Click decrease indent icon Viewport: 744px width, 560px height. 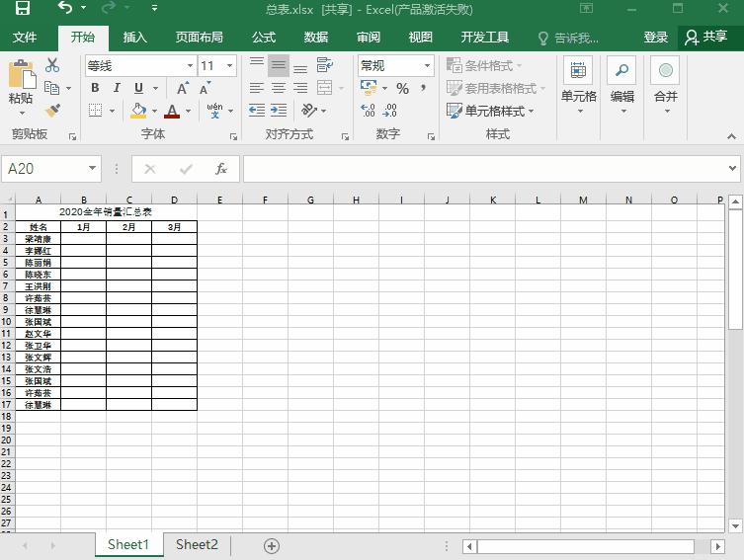pyautogui.click(x=257, y=111)
